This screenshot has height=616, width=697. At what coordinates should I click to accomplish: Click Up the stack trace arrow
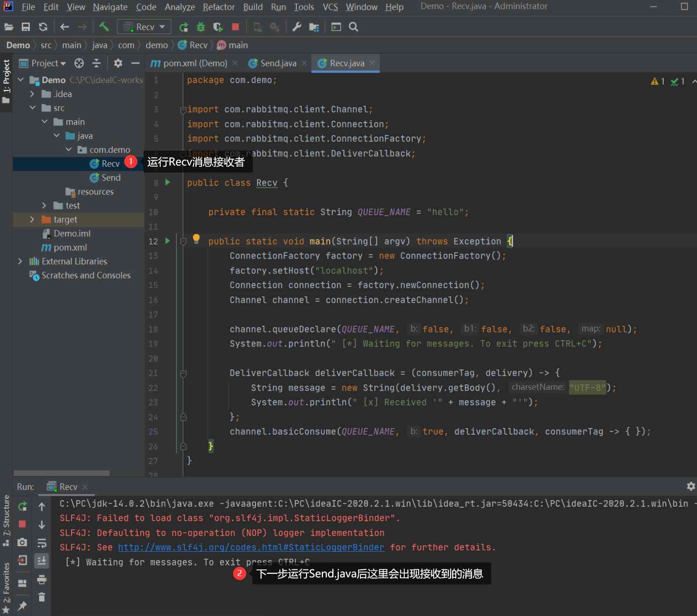coord(42,506)
